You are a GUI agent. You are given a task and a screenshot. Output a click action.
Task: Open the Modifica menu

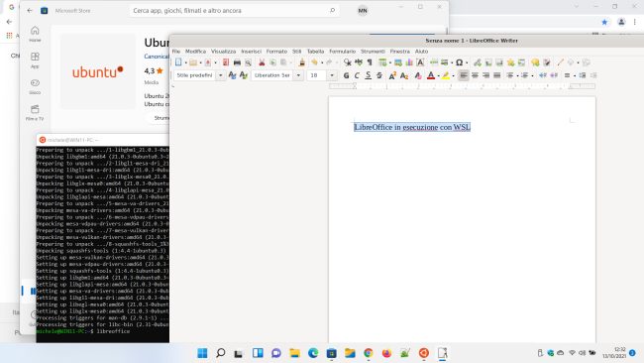click(x=195, y=52)
